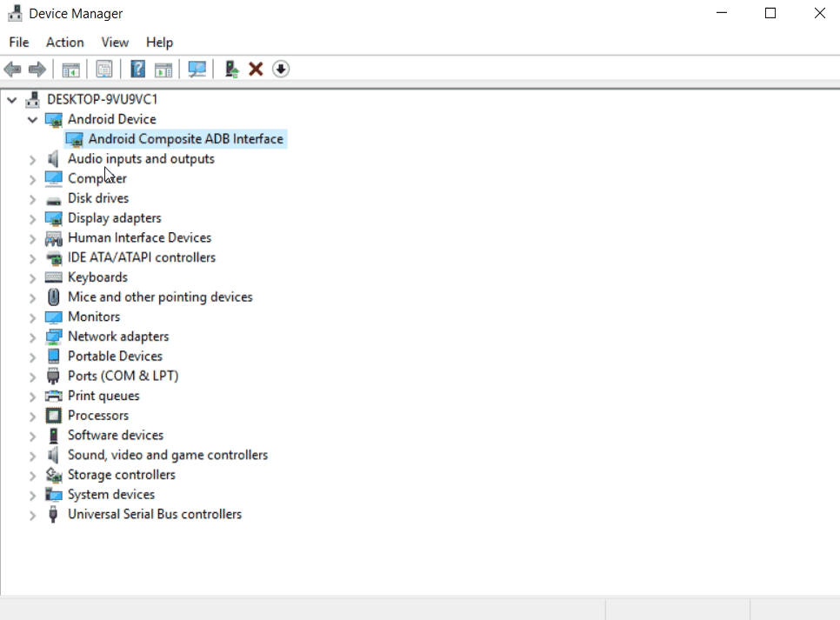Expand the Software devices category
This screenshot has height=620, width=840.
pyautogui.click(x=33, y=437)
